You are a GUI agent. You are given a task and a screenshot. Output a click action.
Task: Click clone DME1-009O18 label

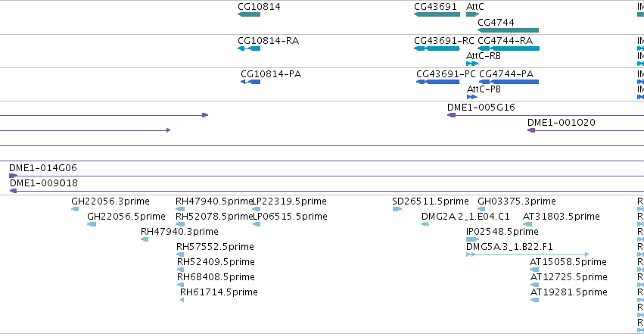point(44,183)
